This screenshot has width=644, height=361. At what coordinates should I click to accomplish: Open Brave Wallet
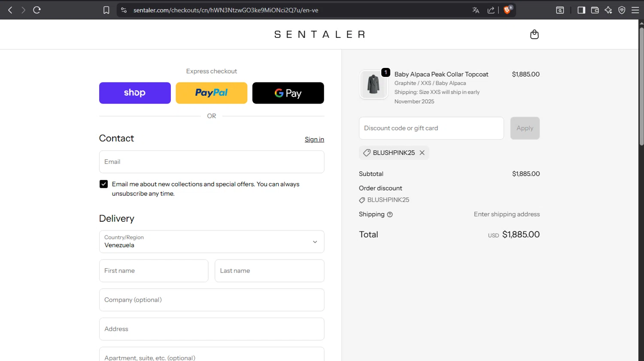pyautogui.click(x=595, y=10)
